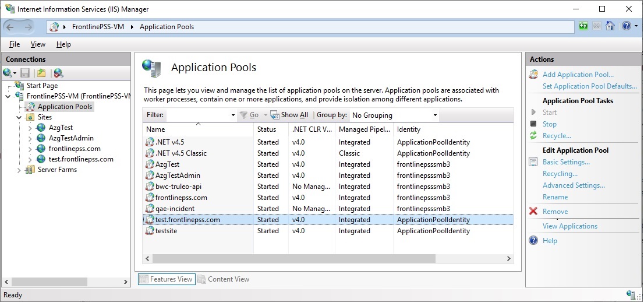Collapse the FrontlinePSS-VM server node
The height and width of the screenshot is (302, 644).
click(x=8, y=96)
